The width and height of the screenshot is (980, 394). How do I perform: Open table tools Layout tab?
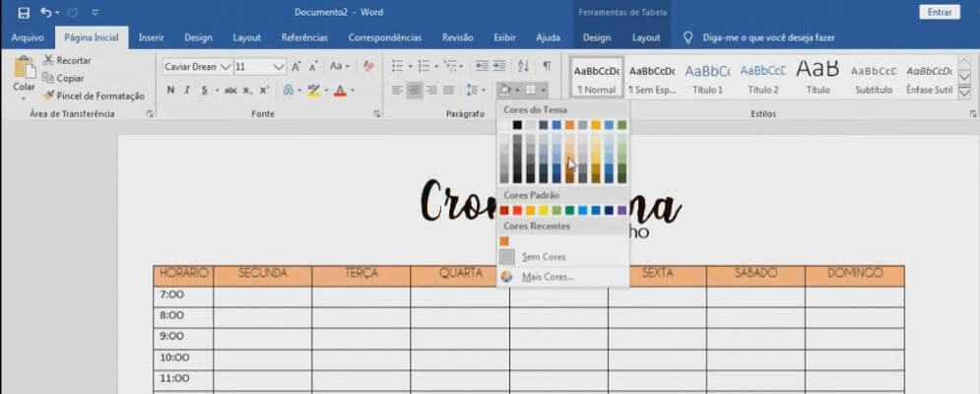(646, 37)
